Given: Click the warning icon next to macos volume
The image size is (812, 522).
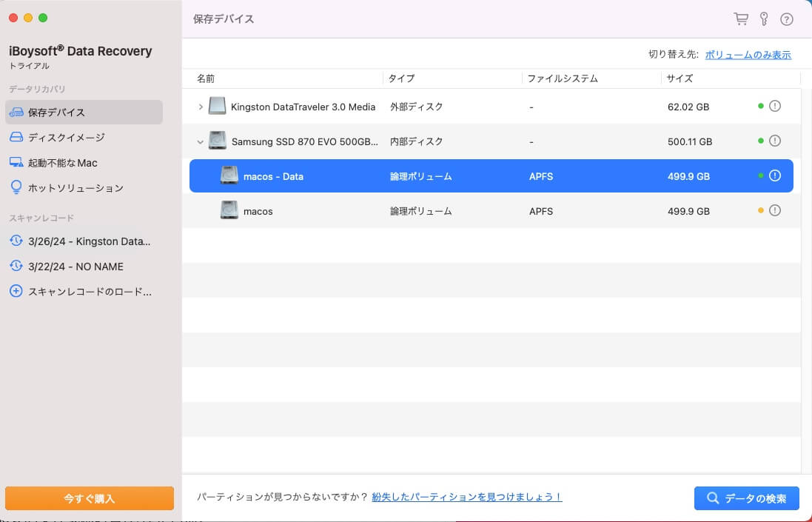Looking at the screenshot, I should point(774,210).
